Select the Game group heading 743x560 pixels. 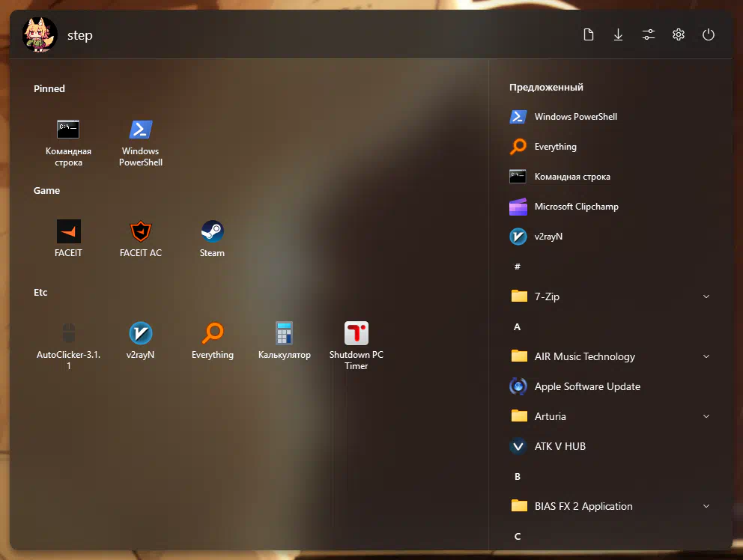(x=46, y=190)
